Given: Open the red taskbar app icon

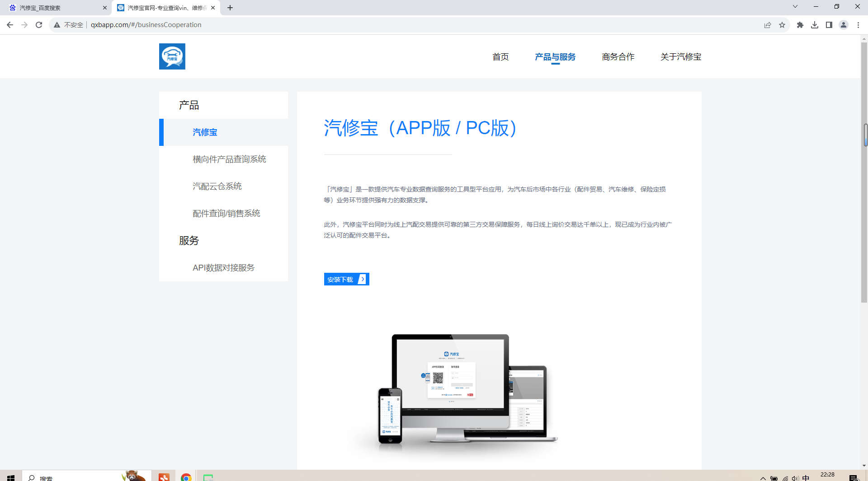Looking at the screenshot, I should tap(164, 477).
